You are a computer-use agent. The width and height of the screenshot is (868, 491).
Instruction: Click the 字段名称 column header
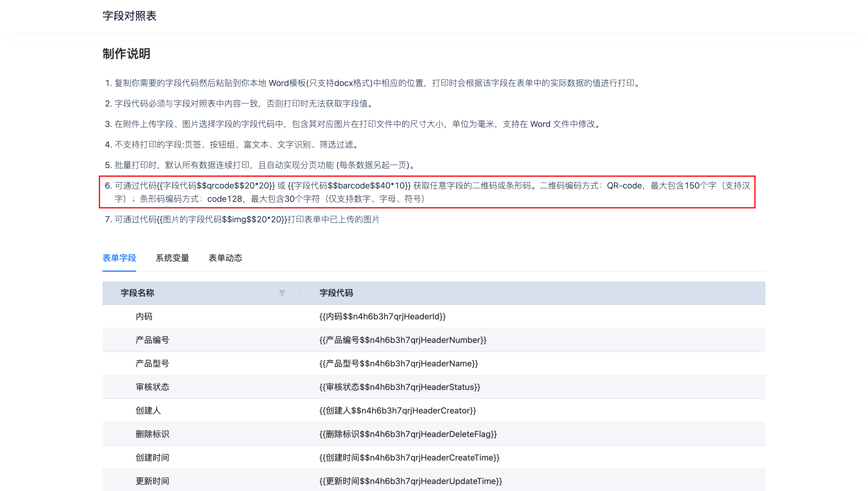(x=137, y=293)
